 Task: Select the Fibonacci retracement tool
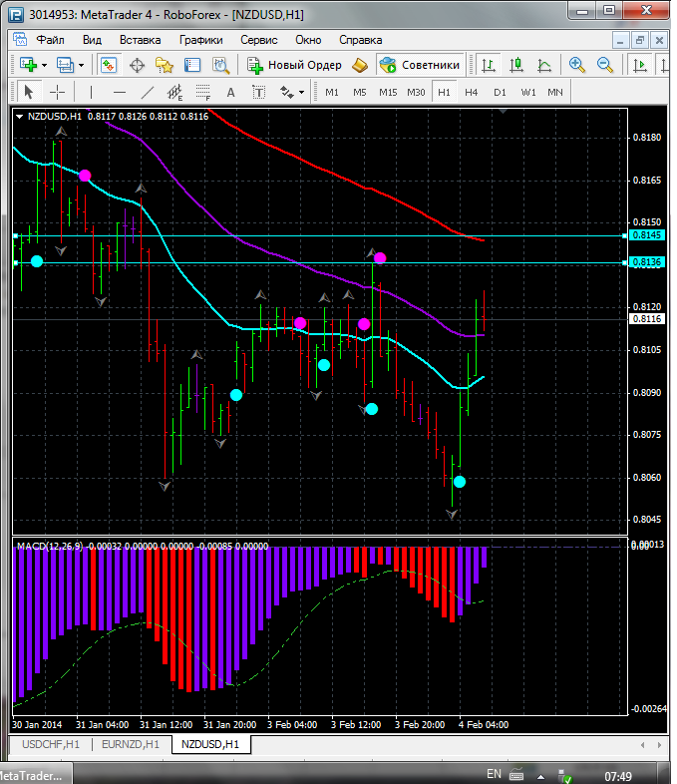pos(204,92)
